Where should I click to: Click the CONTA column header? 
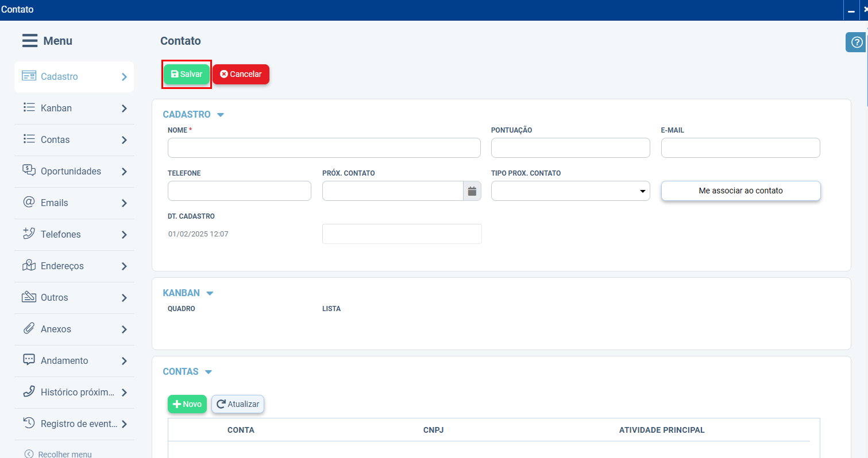point(241,430)
